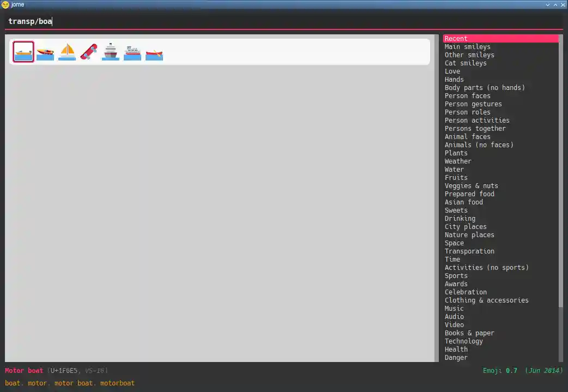Select Clothing & accessories category
Screen dimensions: 568x392
(x=486, y=300)
